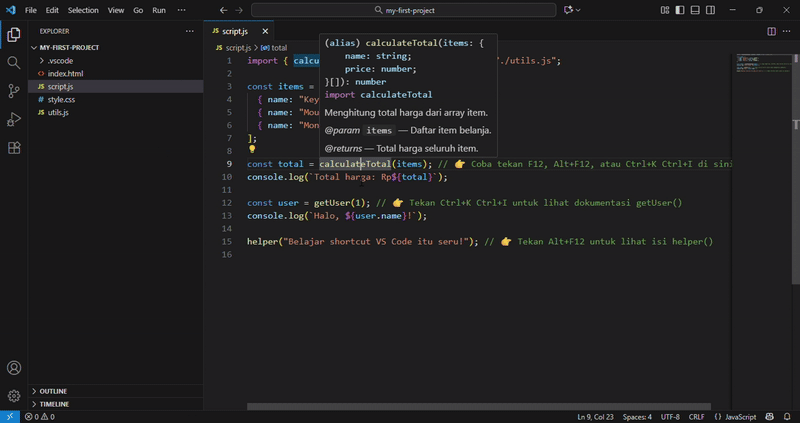Open the Source Control view

pyautogui.click(x=14, y=91)
